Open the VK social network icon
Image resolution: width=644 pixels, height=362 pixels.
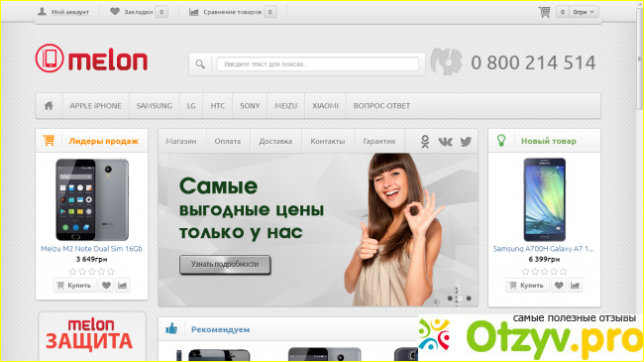pyautogui.click(x=445, y=142)
